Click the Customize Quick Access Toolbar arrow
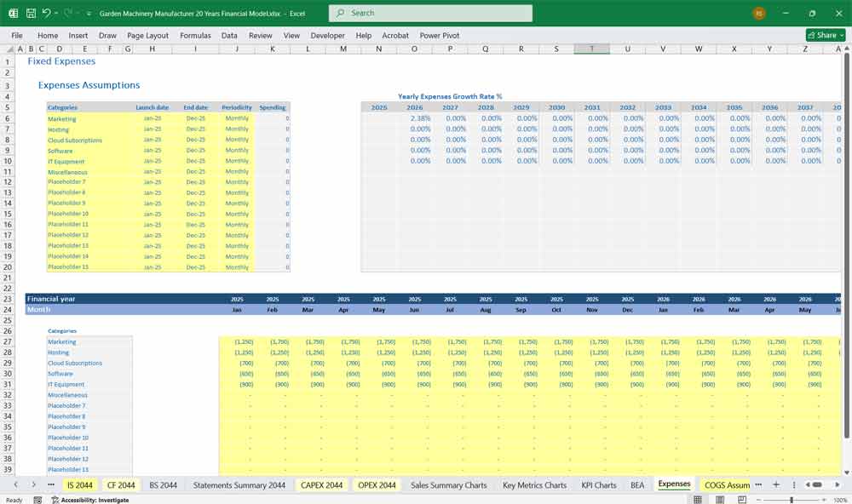This screenshot has width=852, height=504. (88, 13)
